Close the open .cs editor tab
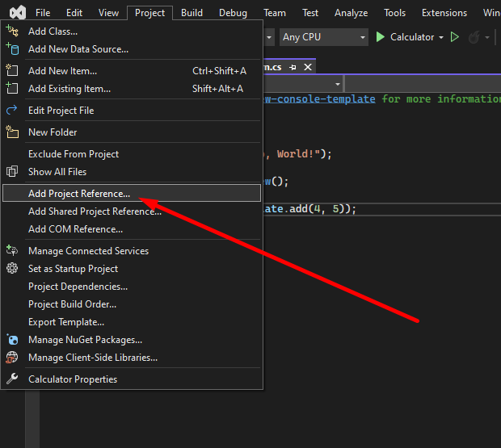This screenshot has height=448, width=501. pyautogui.click(x=307, y=67)
